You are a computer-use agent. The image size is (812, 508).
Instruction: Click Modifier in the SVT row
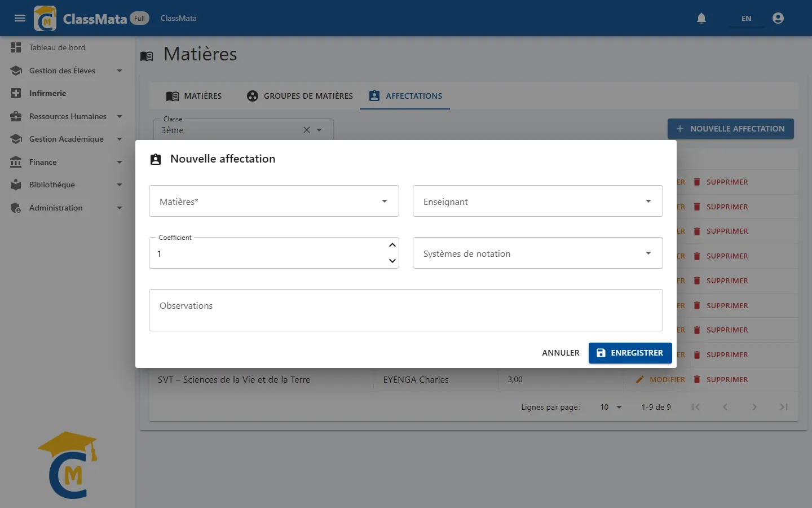660,380
